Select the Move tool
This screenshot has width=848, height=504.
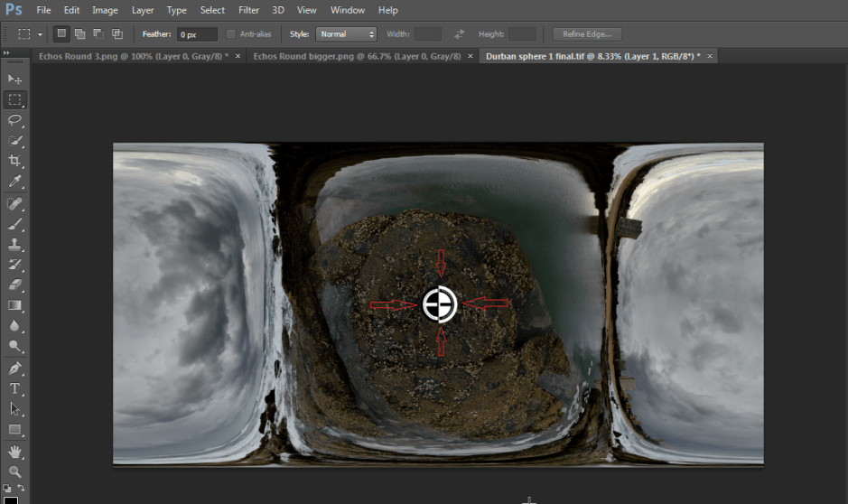[x=14, y=79]
